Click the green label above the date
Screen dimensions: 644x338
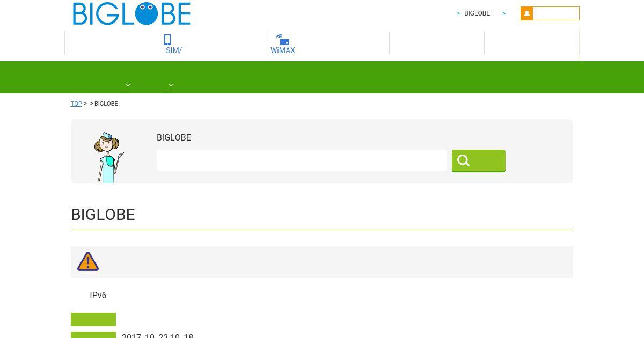(93, 319)
